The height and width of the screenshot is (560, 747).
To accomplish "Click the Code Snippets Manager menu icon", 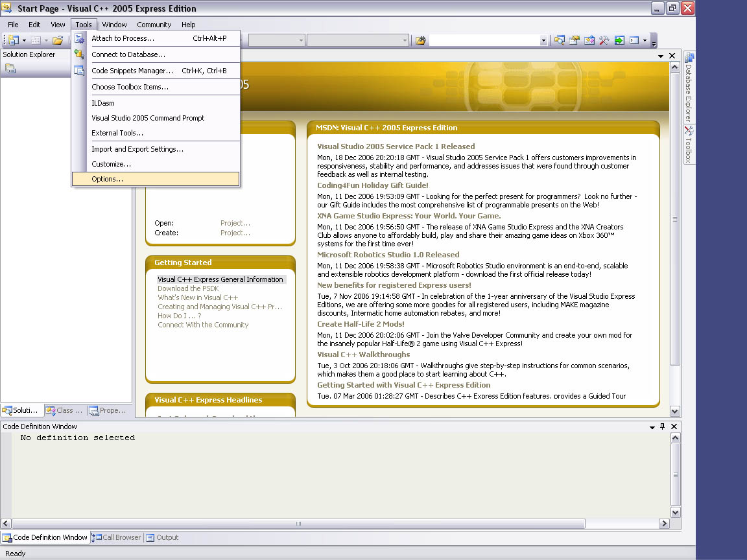I will pyautogui.click(x=79, y=71).
